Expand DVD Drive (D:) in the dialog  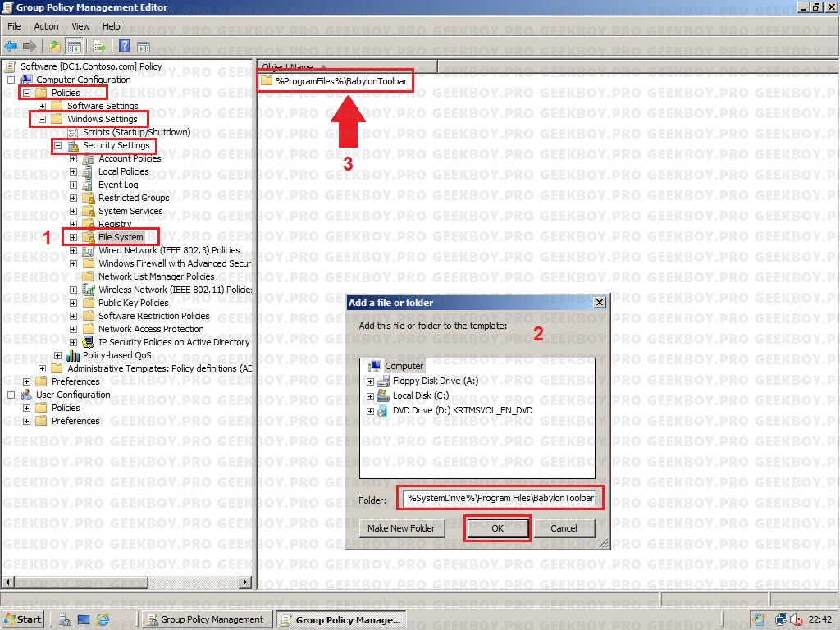(370, 412)
